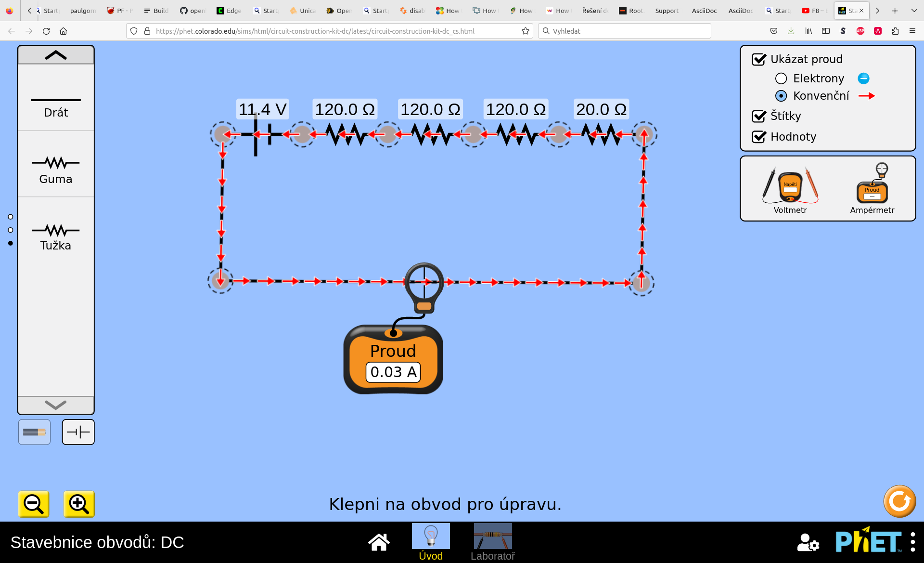Screen dimensions: 924x563
Task: Click the zoom in magnifier button
Action: (x=79, y=504)
